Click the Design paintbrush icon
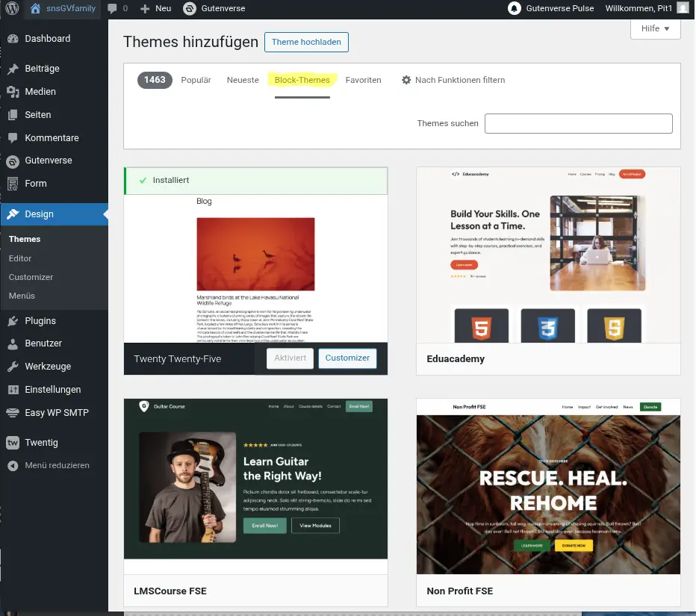The image size is (696, 616). [13, 214]
